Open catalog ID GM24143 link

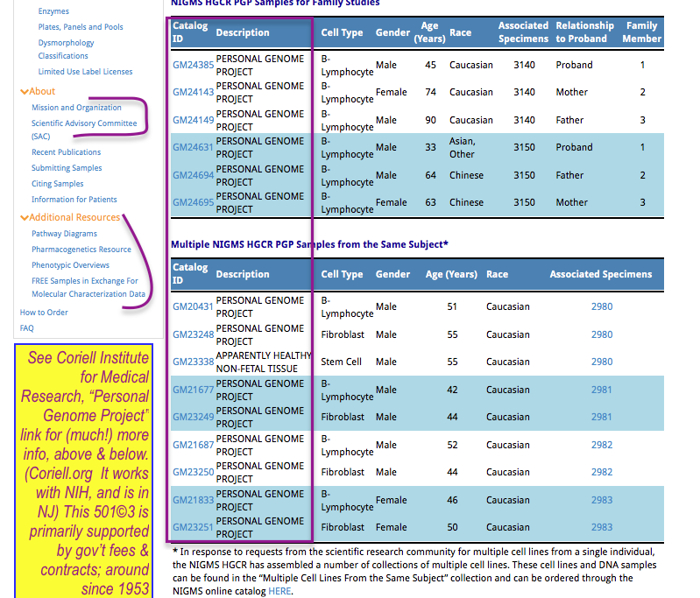pyautogui.click(x=193, y=92)
